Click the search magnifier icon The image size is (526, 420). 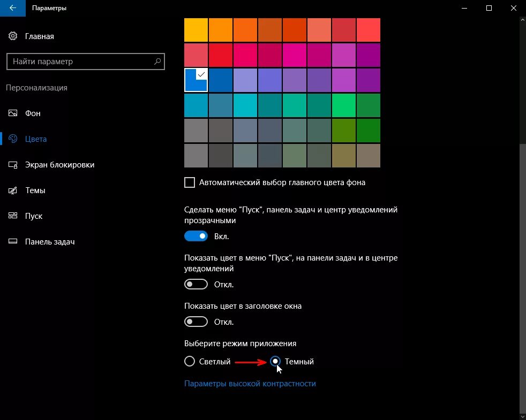(157, 62)
